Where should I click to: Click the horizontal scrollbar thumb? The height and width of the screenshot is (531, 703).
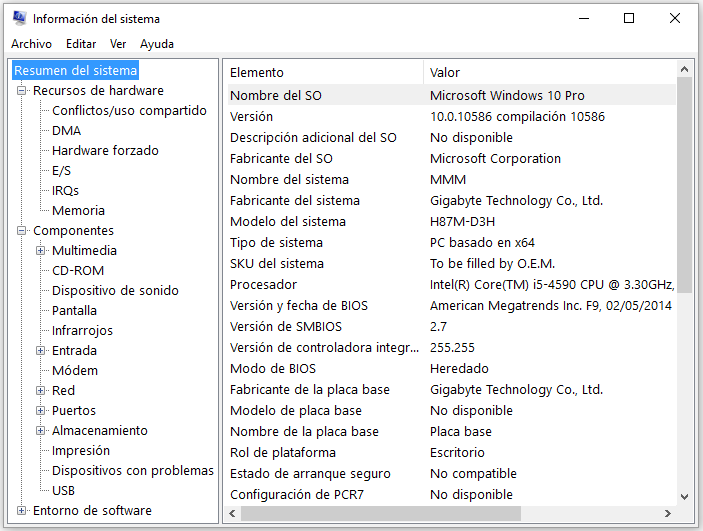click(x=381, y=514)
